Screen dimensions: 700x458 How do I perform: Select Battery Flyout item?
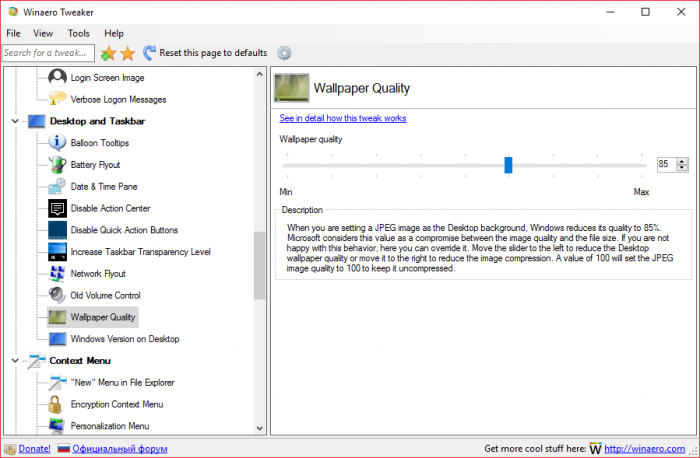click(x=95, y=165)
